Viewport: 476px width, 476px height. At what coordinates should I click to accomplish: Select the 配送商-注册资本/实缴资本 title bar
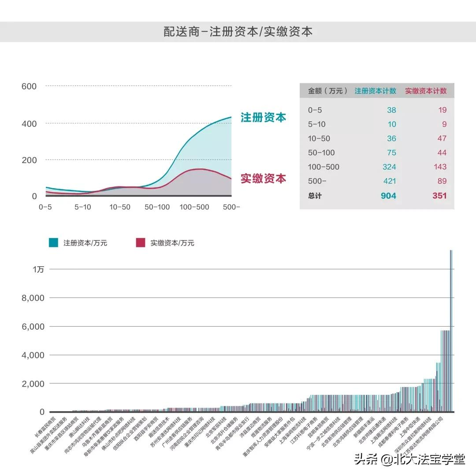238,31
